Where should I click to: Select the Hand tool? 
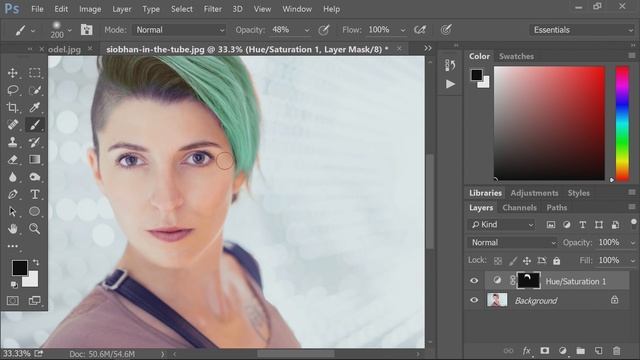pyautogui.click(x=13, y=229)
